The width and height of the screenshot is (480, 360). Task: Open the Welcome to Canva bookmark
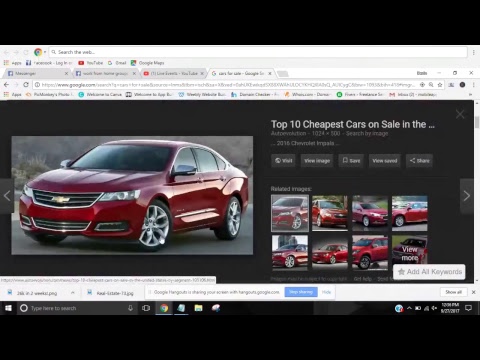coord(100,95)
